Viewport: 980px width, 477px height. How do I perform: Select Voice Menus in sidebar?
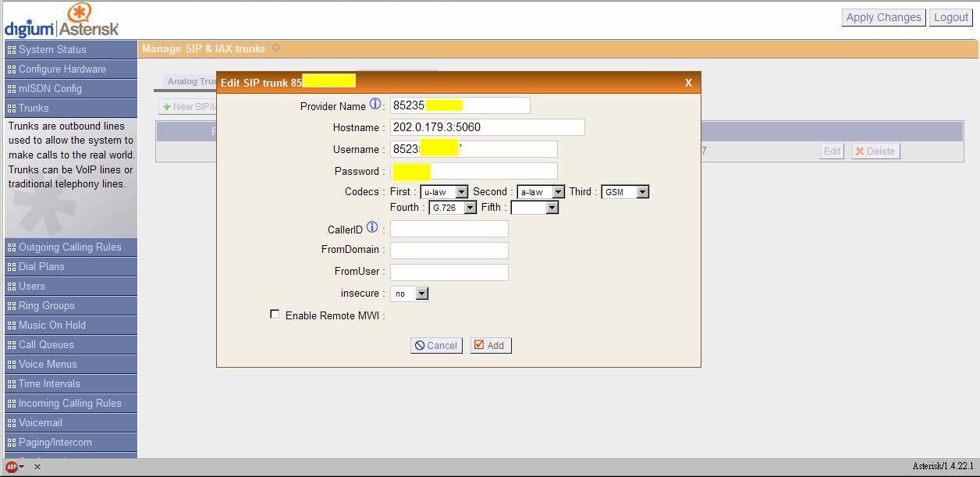coord(48,364)
